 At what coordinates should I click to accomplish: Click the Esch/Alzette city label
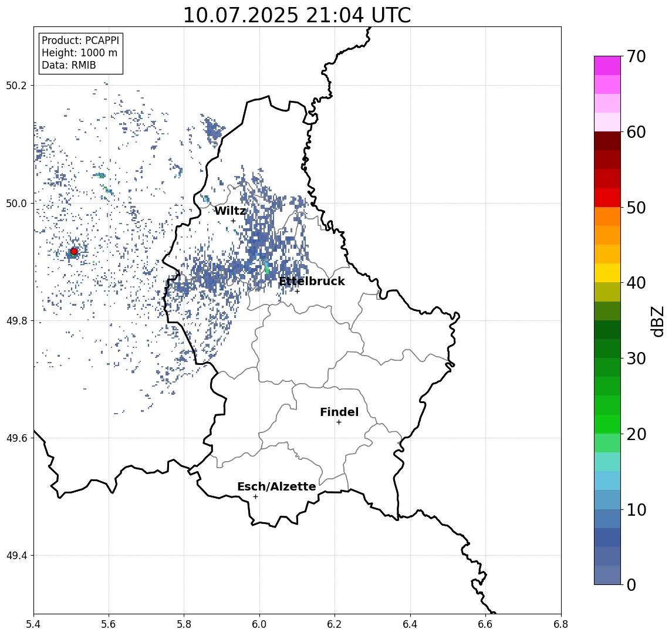276,486
